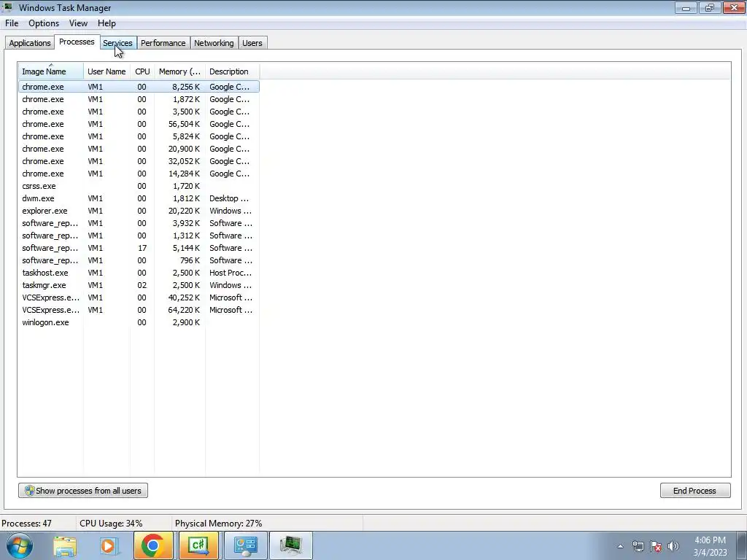Sort processes by CPU column header
747x560 pixels.
[142, 71]
